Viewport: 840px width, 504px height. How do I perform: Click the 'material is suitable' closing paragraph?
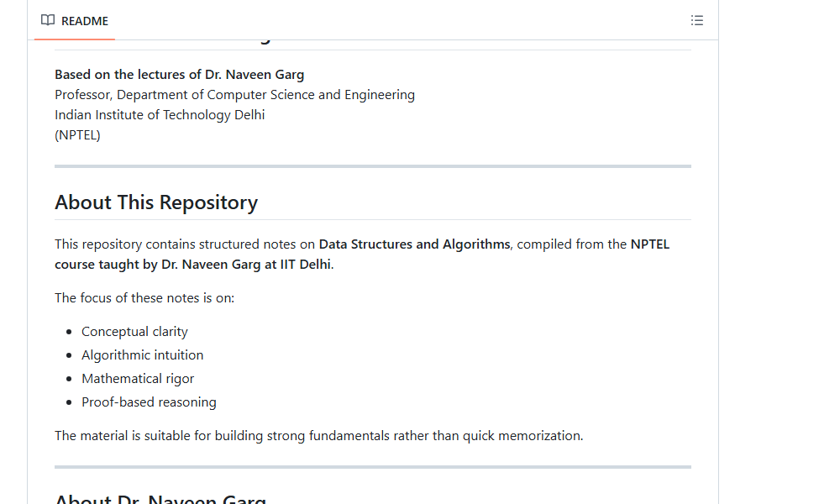pyautogui.click(x=318, y=436)
